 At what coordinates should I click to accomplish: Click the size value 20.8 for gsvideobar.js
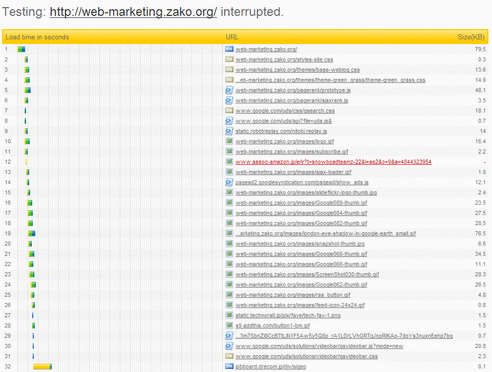pyautogui.click(x=480, y=346)
